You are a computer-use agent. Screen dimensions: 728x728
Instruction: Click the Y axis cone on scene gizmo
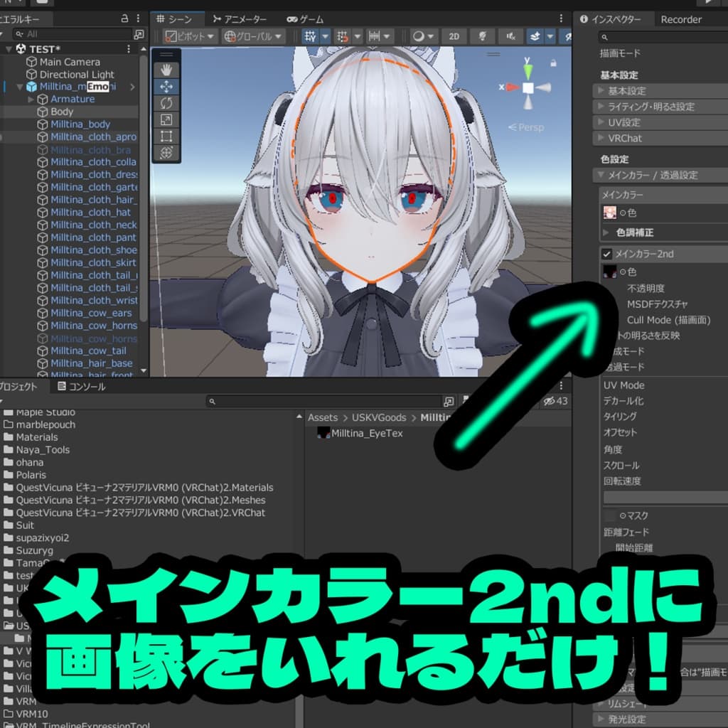(x=528, y=71)
